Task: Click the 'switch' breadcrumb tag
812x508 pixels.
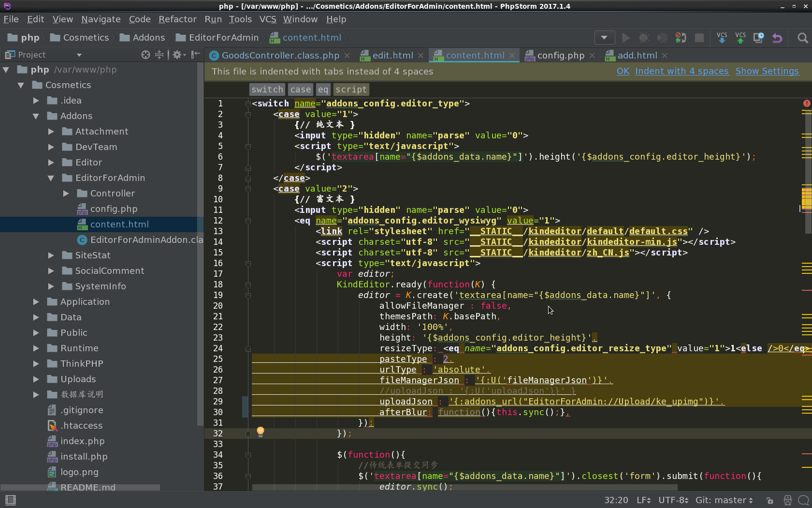Action: [x=267, y=90]
